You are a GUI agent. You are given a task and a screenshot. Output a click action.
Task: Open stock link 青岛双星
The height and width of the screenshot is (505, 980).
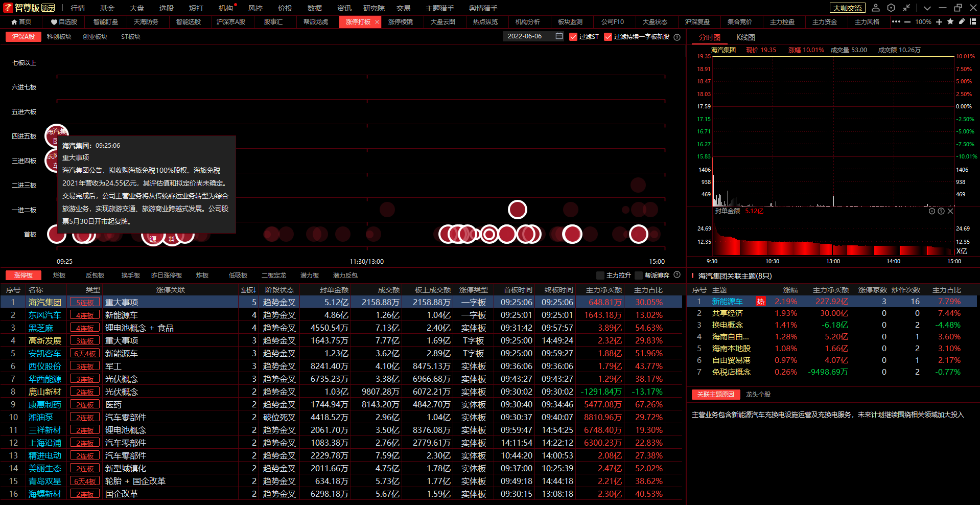coord(45,481)
